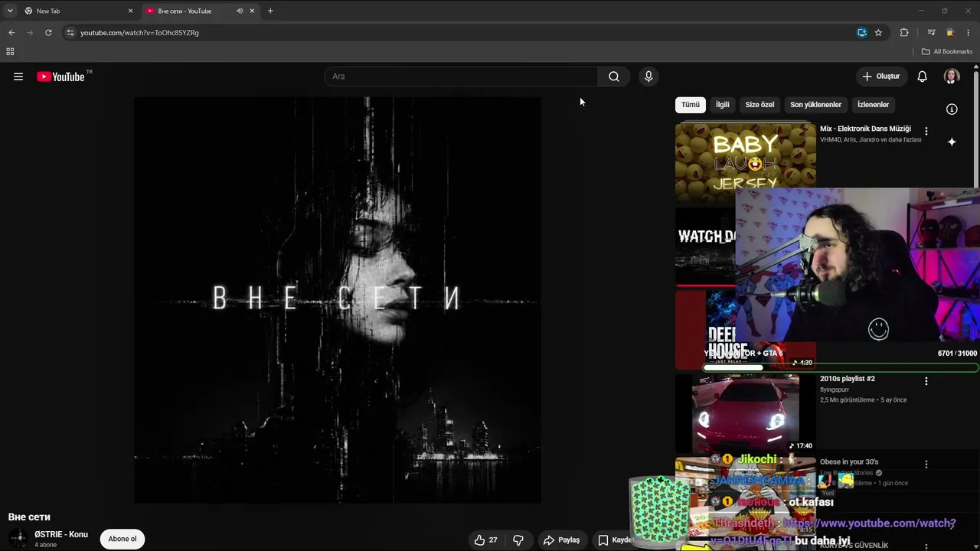Open the apps grid in bookmarks bar
Image resolution: width=980 pixels, height=551 pixels.
coord(10,51)
